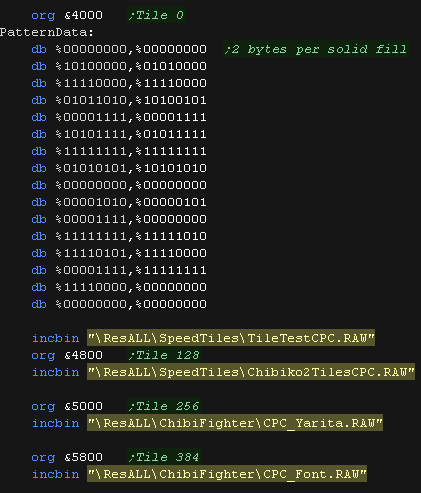
Task: Click the first incbin keyword
Action: click(56, 338)
